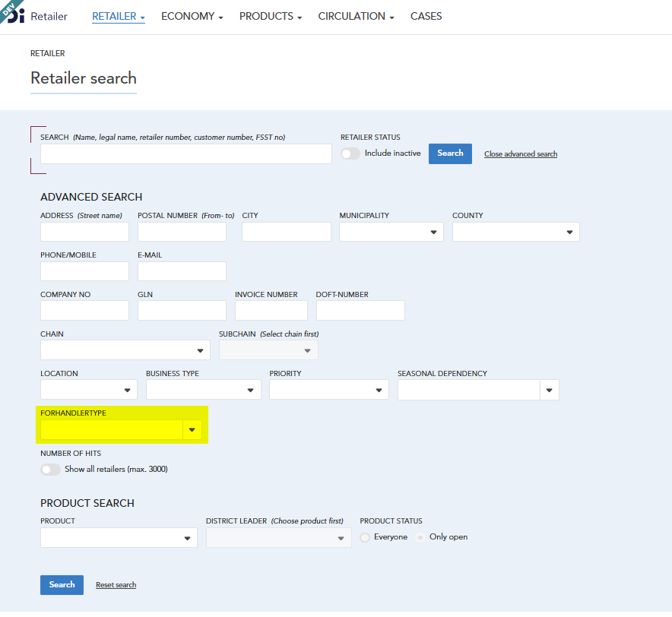Click the bottom Search button
The width and height of the screenshot is (672, 617).
(62, 585)
